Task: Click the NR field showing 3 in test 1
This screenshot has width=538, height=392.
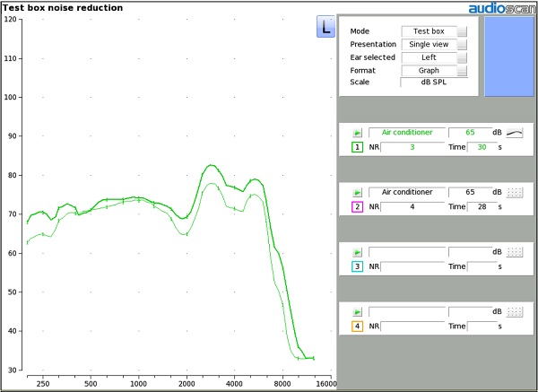Action: 412,147
